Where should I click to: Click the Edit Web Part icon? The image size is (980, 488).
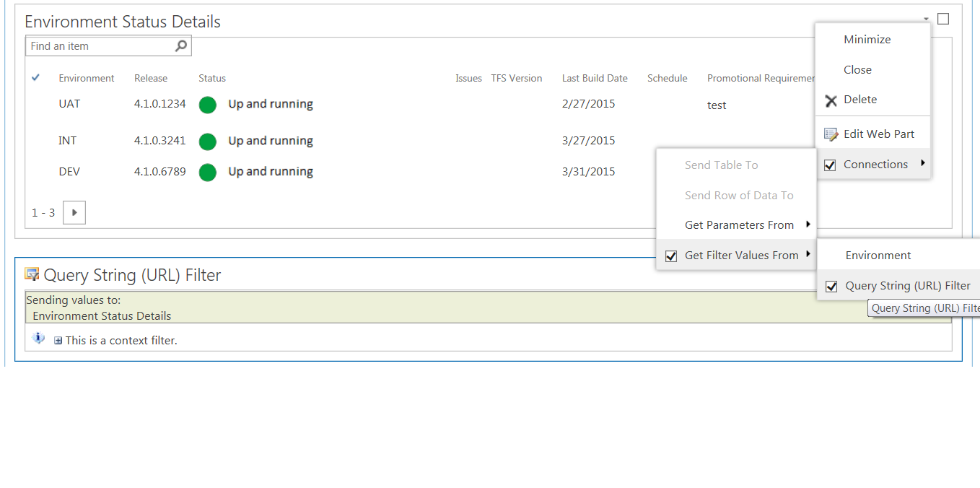pyautogui.click(x=831, y=133)
